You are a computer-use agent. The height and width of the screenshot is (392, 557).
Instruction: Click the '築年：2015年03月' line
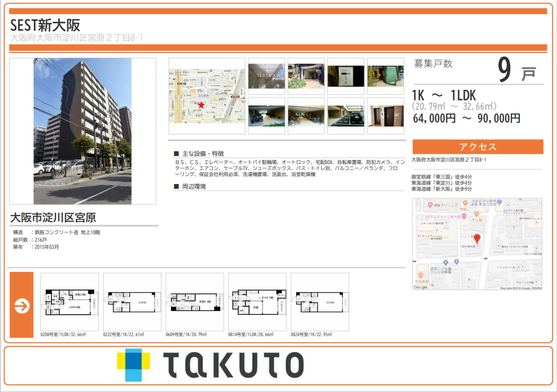tap(36, 247)
